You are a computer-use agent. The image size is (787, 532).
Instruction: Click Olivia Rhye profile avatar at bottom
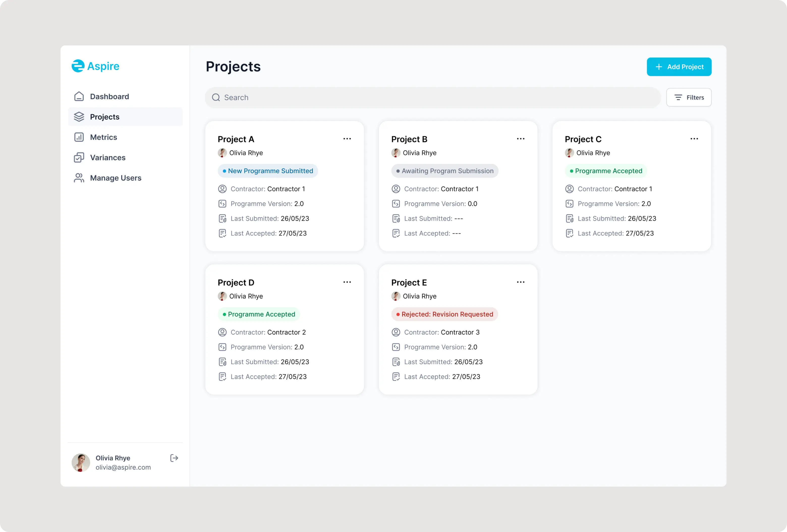coord(81,463)
